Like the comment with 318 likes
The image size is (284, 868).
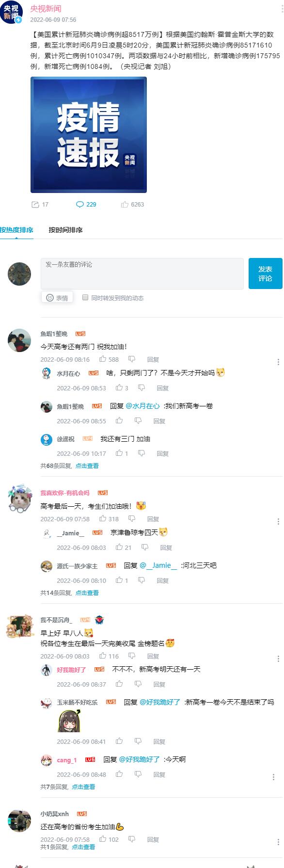103,519
